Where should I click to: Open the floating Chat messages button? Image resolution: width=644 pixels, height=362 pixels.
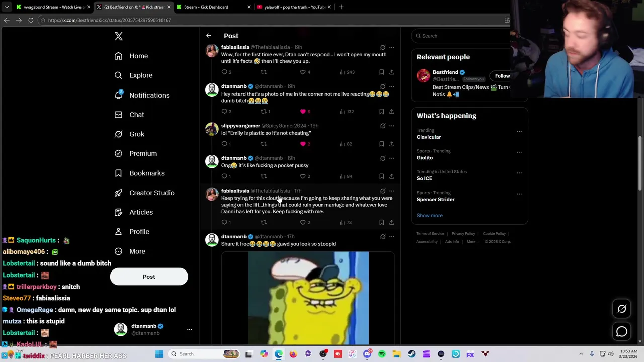[x=622, y=332]
